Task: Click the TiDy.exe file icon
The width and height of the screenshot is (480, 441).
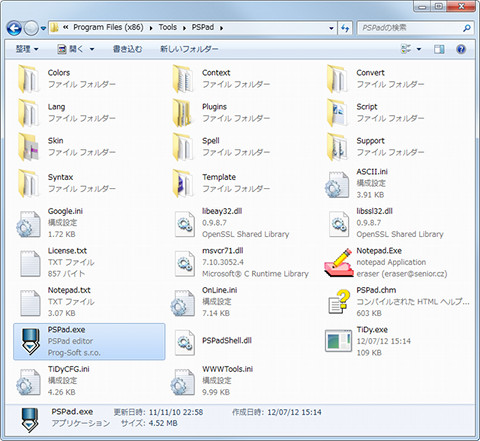Action: pyautogui.click(x=338, y=341)
